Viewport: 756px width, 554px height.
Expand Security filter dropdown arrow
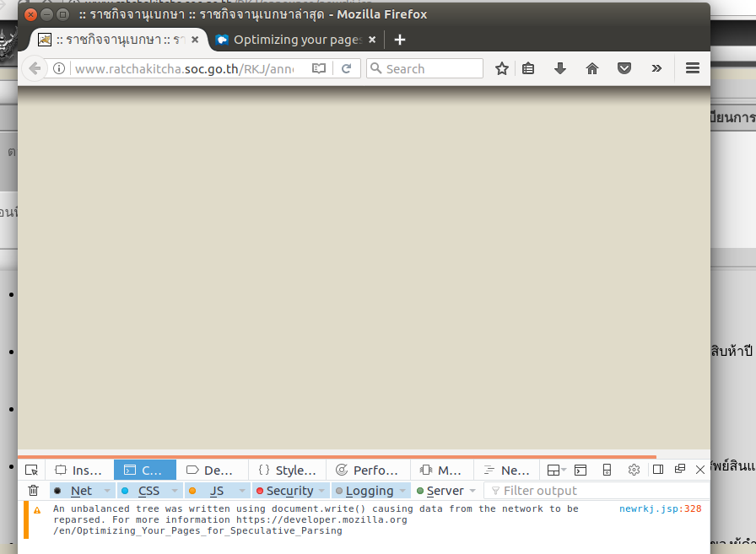pyautogui.click(x=321, y=491)
